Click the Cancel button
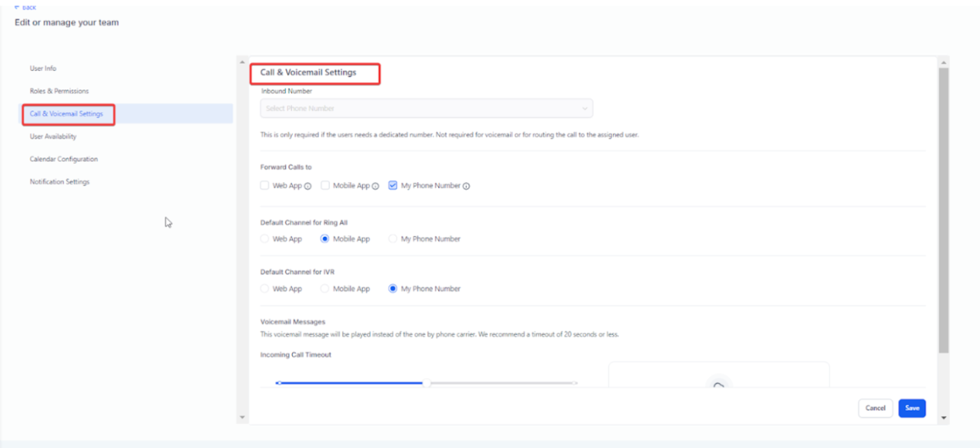The image size is (980, 448). pos(875,408)
